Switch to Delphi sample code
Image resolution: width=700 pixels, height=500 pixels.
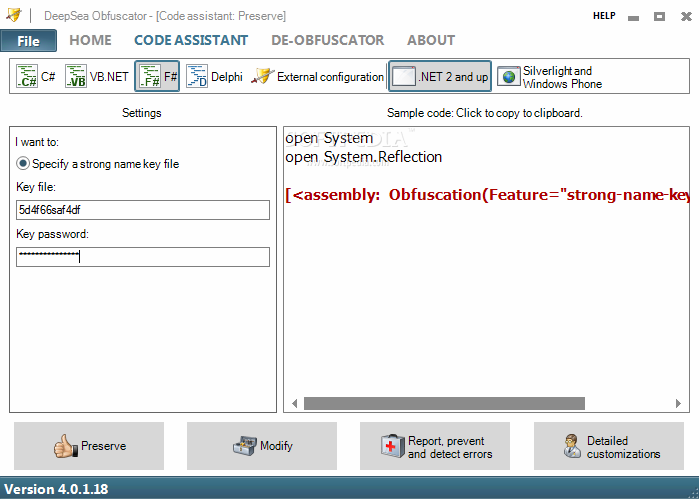[214, 77]
